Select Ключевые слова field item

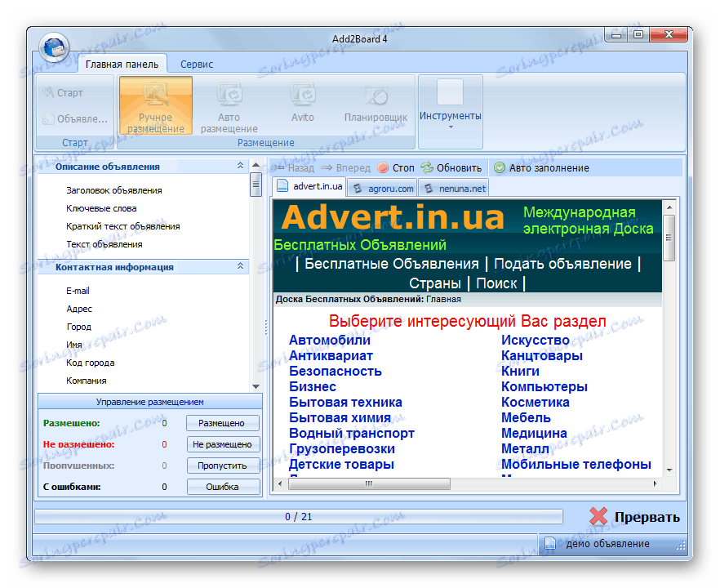point(101,208)
